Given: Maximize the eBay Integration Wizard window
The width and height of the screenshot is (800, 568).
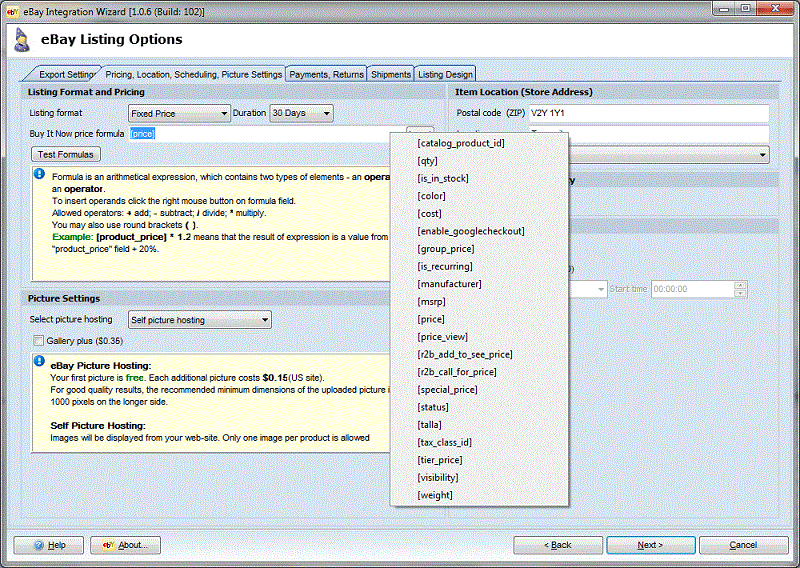Looking at the screenshot, I should [745, 9].
